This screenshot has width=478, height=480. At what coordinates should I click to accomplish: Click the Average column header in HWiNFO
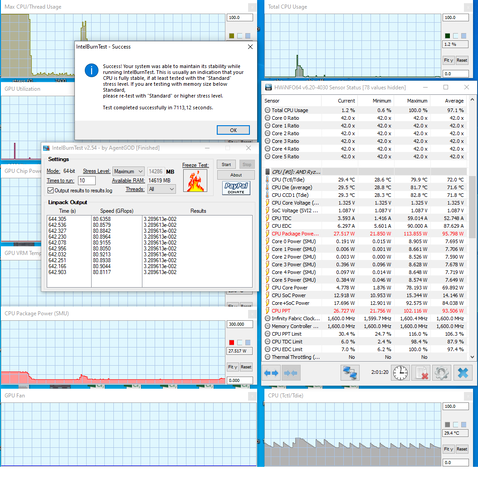pyautogui.click(x=454, y=101)
